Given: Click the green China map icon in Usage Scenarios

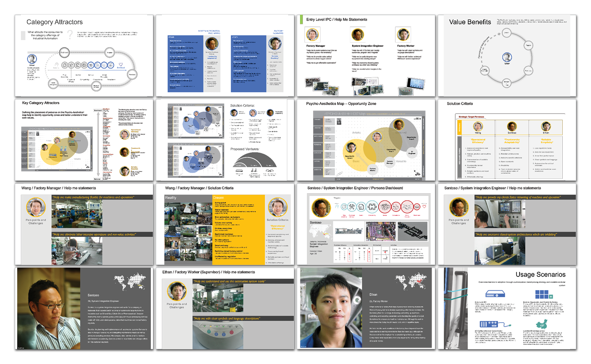Looking at the screenshot, I should tap(542, 323).
